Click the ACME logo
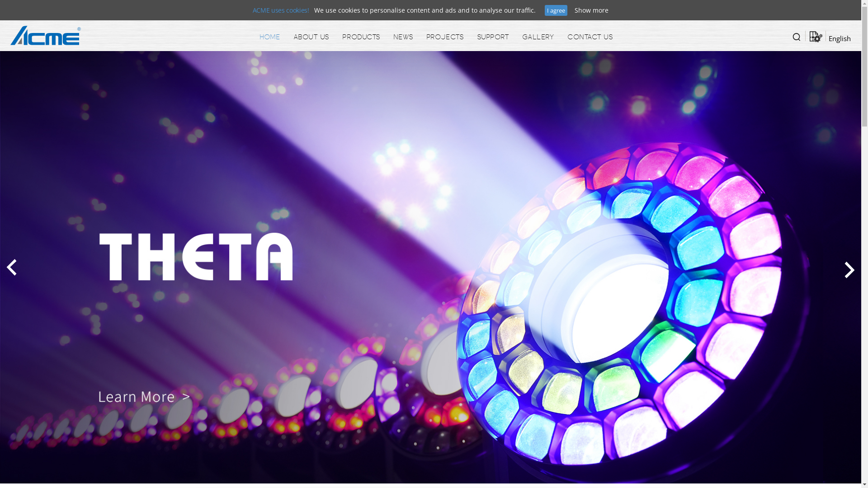The image size is (868, 488). [46, 36]
